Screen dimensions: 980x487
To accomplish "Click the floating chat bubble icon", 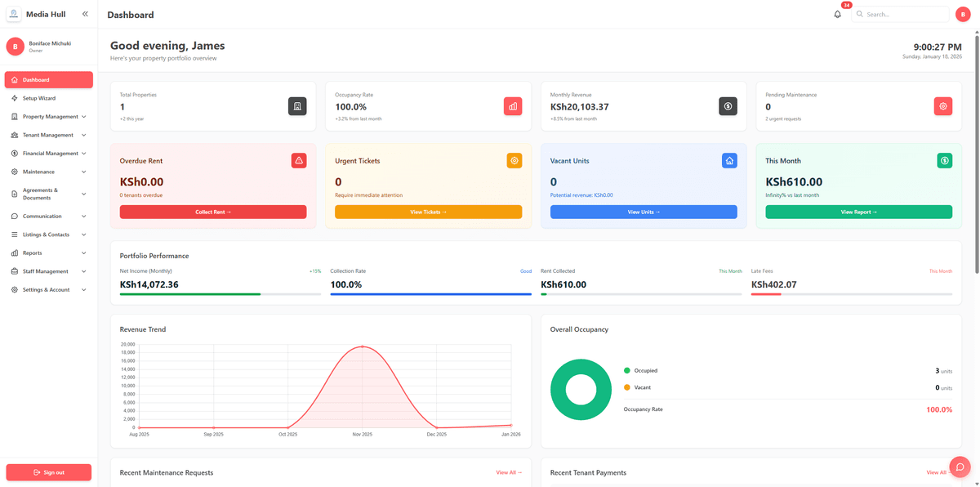I will pos(960,467).
